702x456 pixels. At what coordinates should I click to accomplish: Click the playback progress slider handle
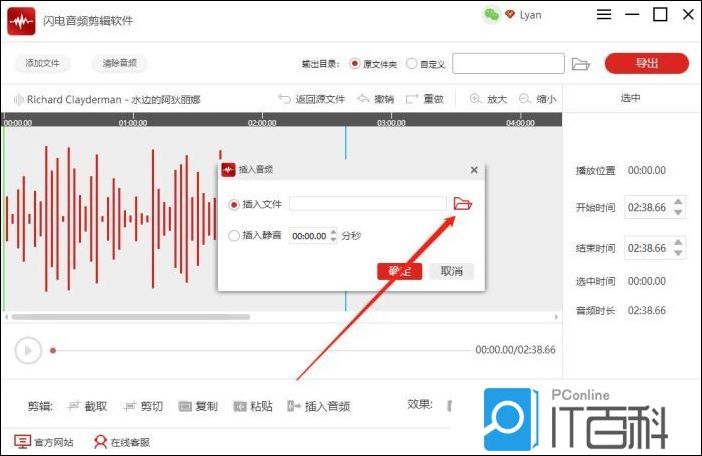(x=53, y=350)
